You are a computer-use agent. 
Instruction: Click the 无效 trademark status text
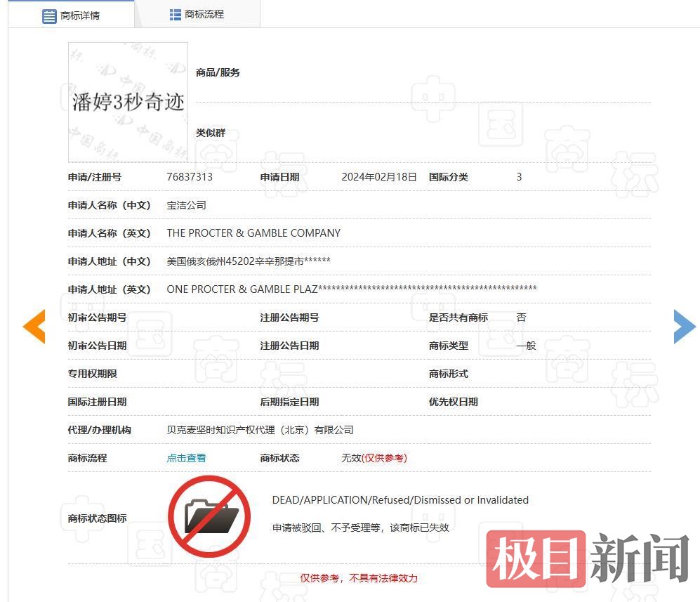(x=351, y=458)
